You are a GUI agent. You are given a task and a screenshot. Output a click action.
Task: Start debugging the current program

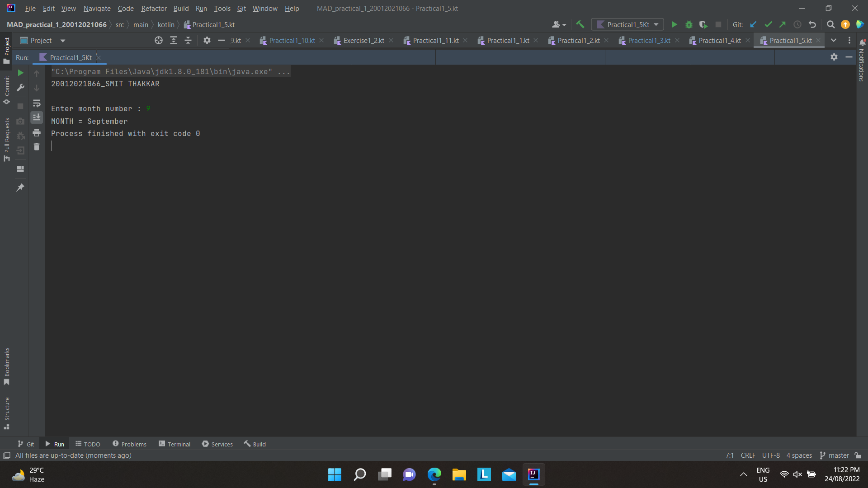click(x=689, y=24)
